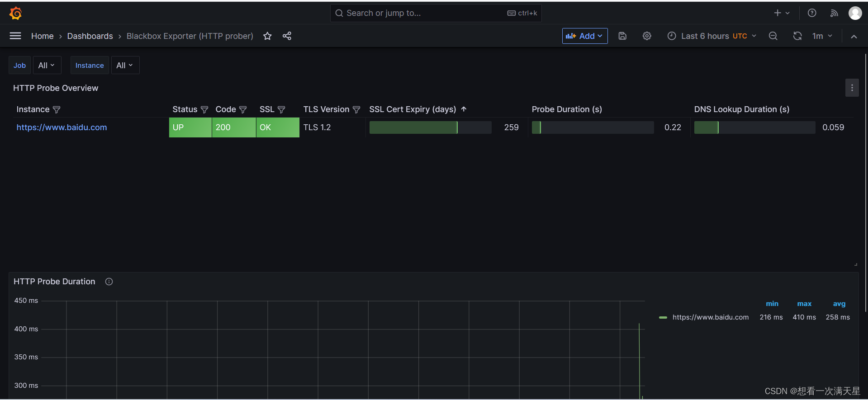
Task: Star the Blackbox Exporter dashboard
Action: [x=267, y=36]
